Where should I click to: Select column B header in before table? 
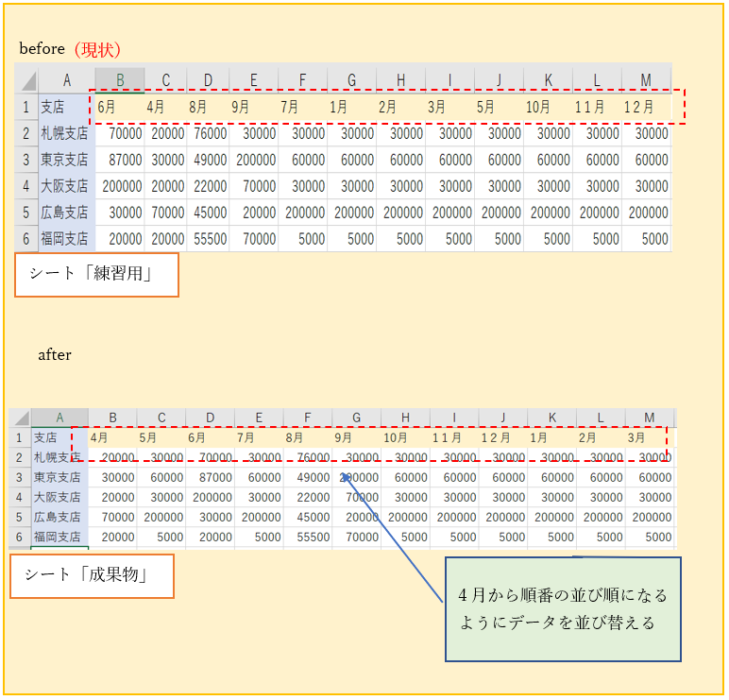(x=119, y=80)
